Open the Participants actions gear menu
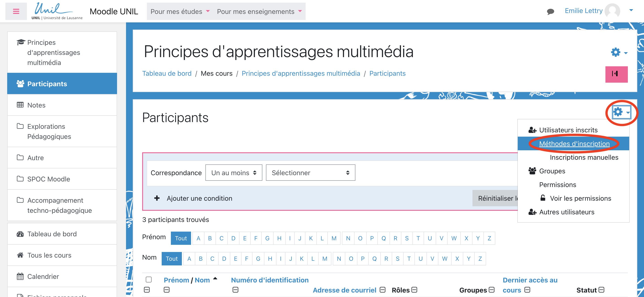The height and width of the screenshot is (297, 644). pyautogui.click(x=621, y=112)
